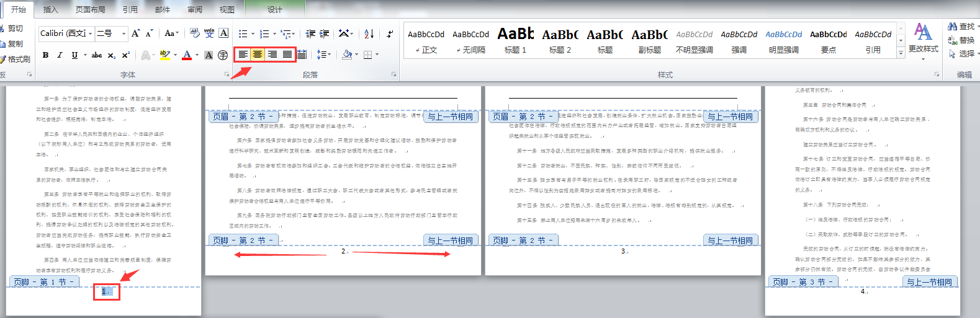Open 替换 (Replace)
Image resolution: width=980 pixels, height=318 pixels.
coord(961,40)
